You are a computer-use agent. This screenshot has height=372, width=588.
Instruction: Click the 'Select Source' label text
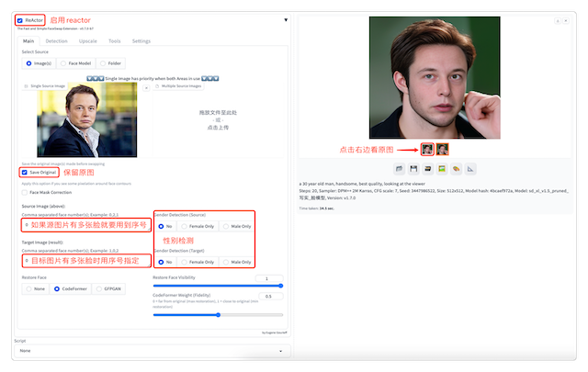(x=35, y=51)
